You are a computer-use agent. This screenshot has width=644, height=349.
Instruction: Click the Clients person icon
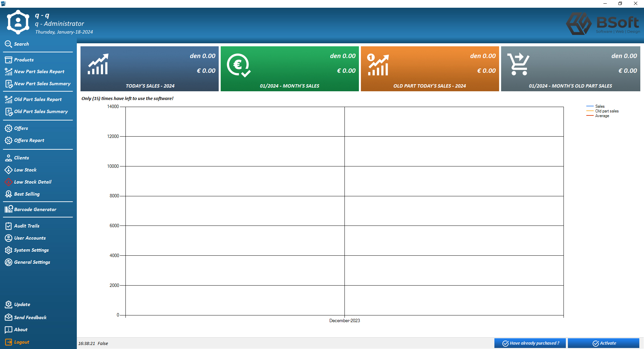(x=8, y=158)
